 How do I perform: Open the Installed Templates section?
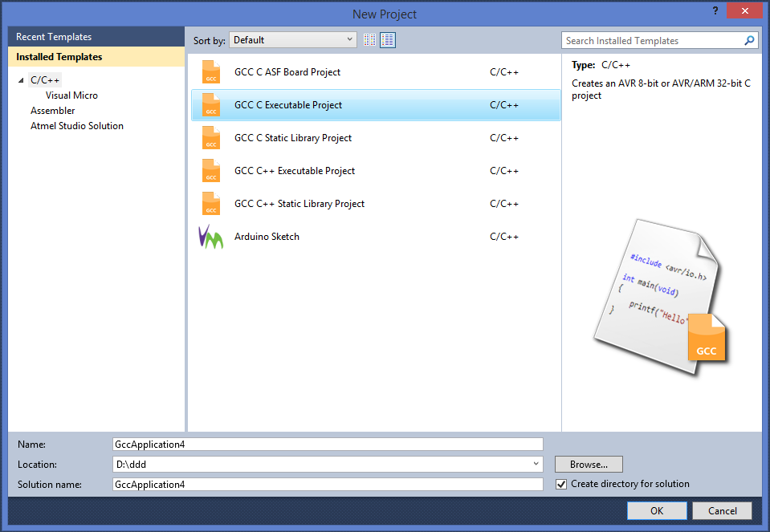[96, 57]
